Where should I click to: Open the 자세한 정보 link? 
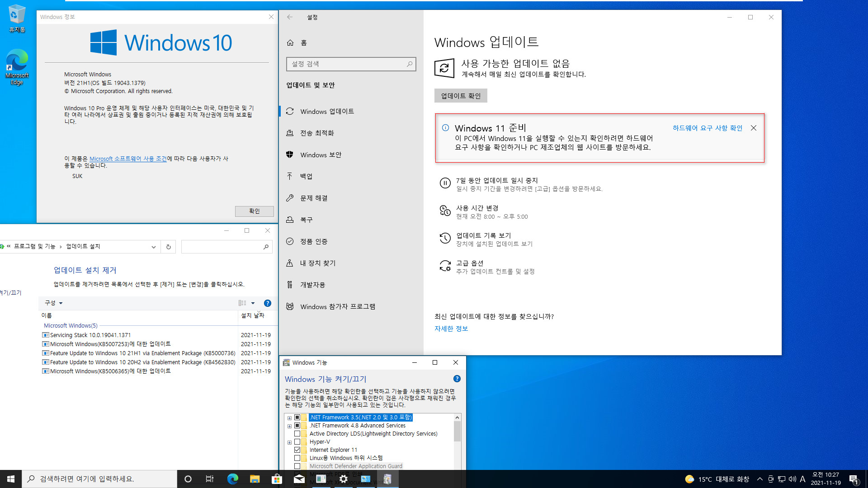click(x=451, y=328)
